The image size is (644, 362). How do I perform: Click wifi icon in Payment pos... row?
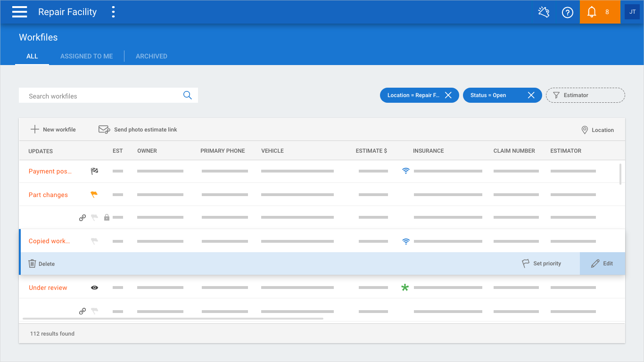[x=406, y=171]
